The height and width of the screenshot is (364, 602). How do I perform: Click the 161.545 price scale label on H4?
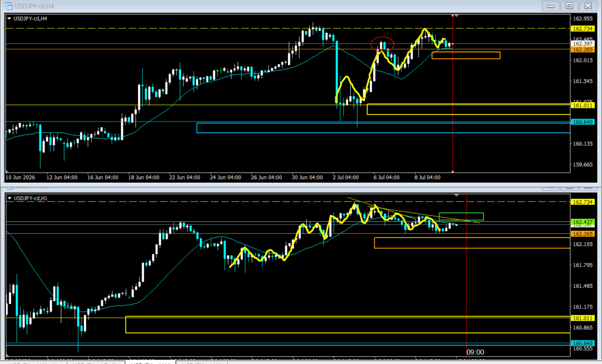point(583,82)
